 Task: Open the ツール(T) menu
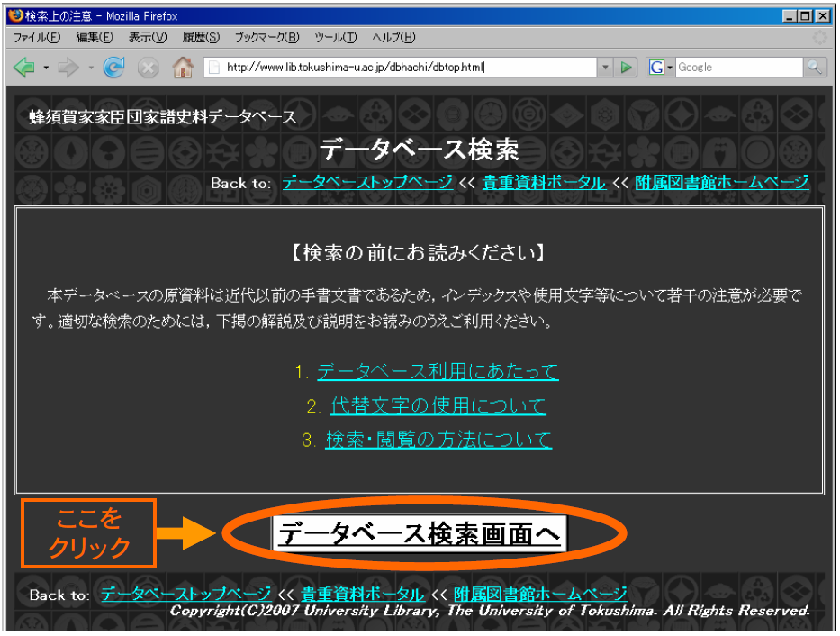click(x=335, y=38)
